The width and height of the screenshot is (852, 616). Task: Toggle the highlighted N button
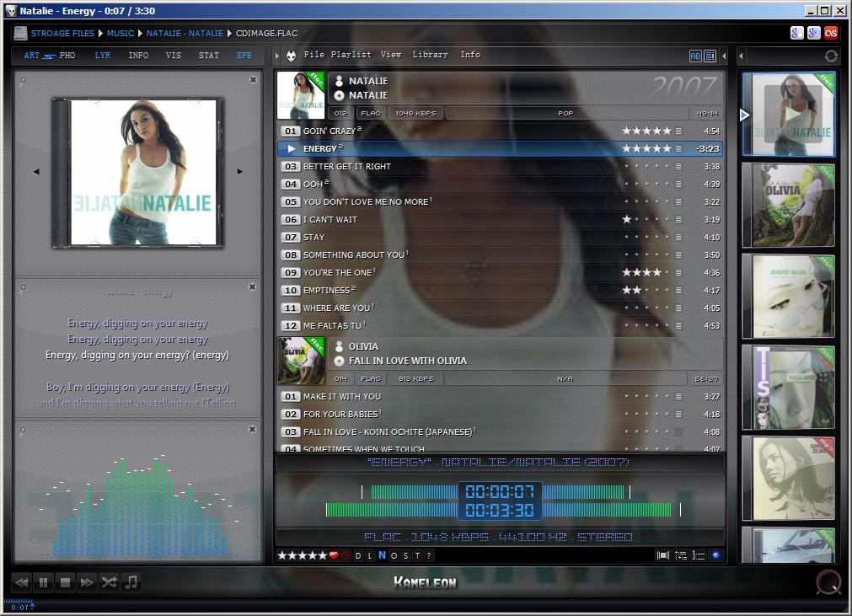coord(382,555)
